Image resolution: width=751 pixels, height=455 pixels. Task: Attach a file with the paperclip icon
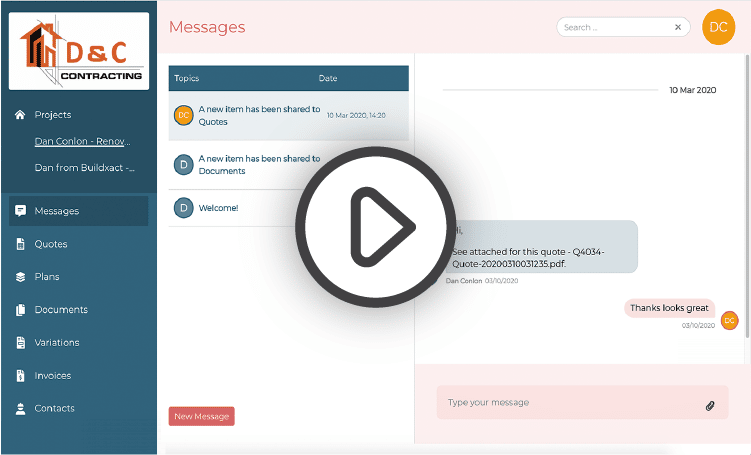pyautogui.click(x=710, y=405)
